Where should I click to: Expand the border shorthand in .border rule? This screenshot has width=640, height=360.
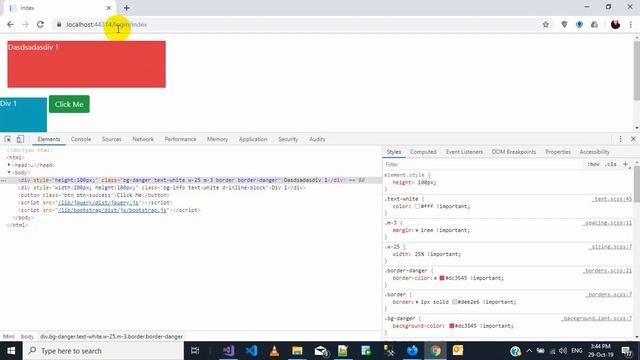tap(417, 302)
